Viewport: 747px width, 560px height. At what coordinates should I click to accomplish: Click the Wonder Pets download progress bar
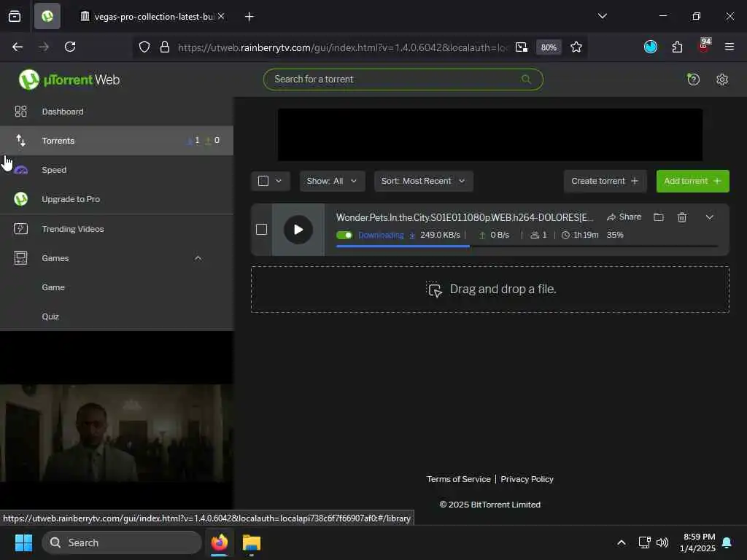click(527, 246)
